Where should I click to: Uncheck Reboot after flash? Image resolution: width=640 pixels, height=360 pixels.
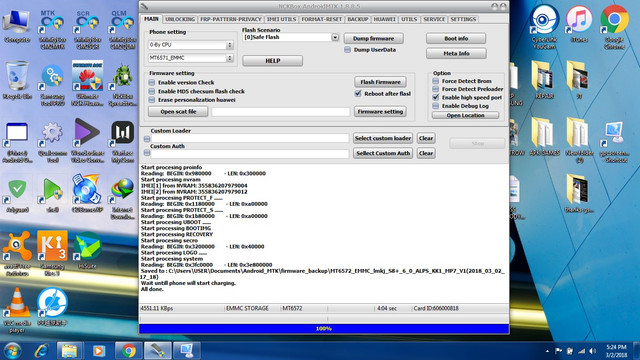358,93
